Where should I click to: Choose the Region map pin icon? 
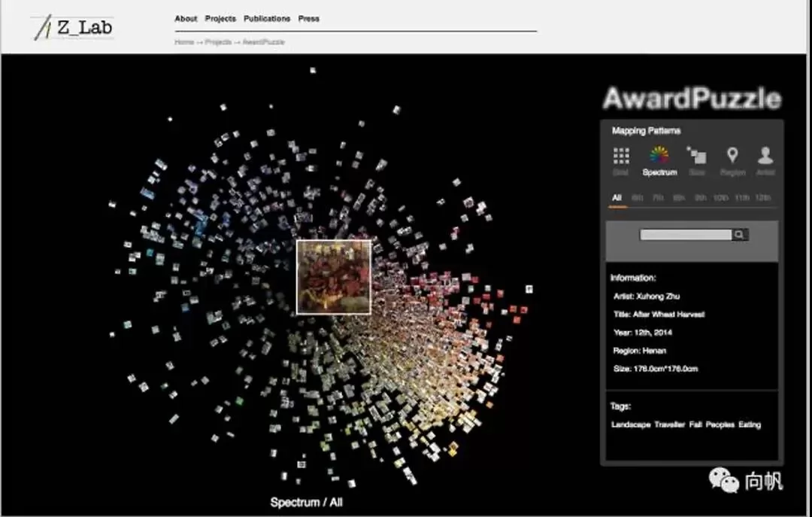point(732,157)
